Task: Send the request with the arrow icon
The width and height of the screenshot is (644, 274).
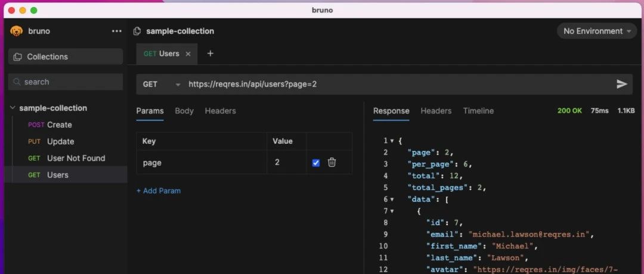Action: (622, 84)
